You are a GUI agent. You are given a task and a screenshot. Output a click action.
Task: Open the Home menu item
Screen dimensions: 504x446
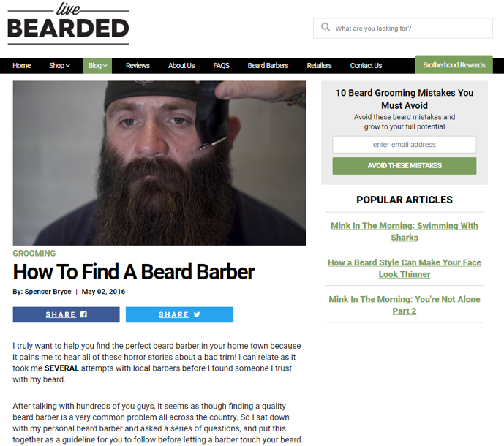[21, 66]
